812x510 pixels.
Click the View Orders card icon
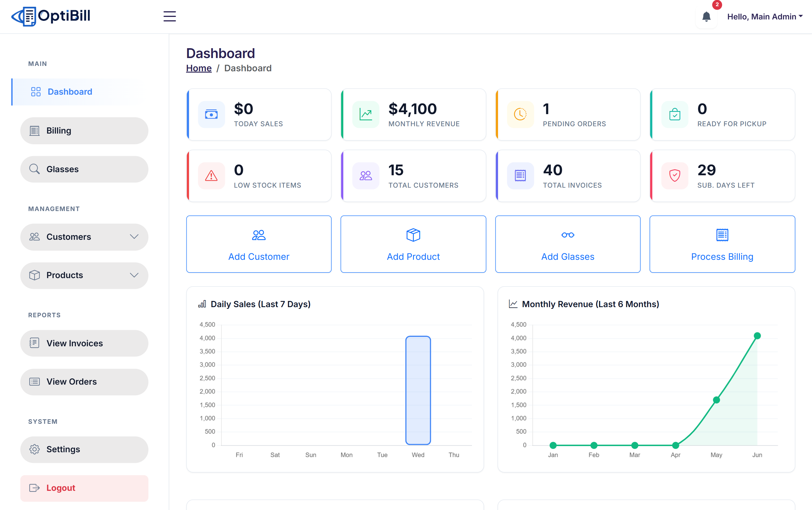(34, 382)
